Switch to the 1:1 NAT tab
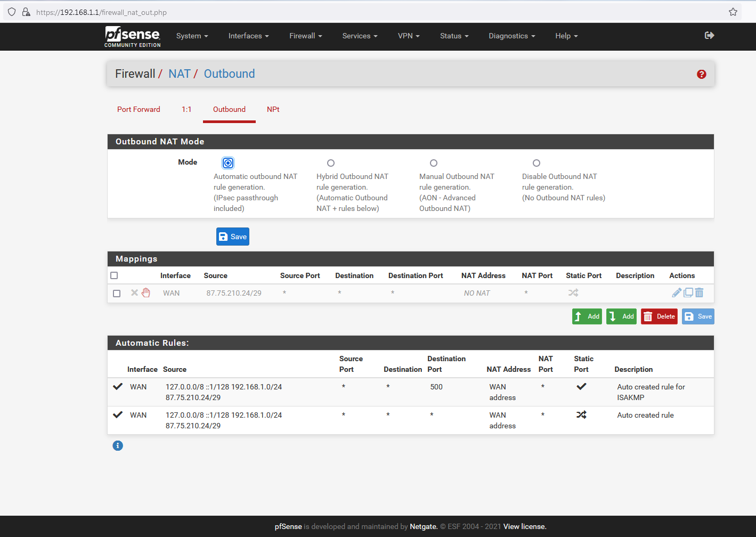 click(186, 109)
